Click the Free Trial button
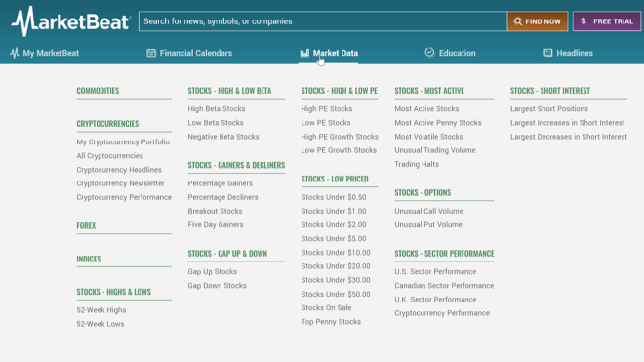 (x=607, y=21)
